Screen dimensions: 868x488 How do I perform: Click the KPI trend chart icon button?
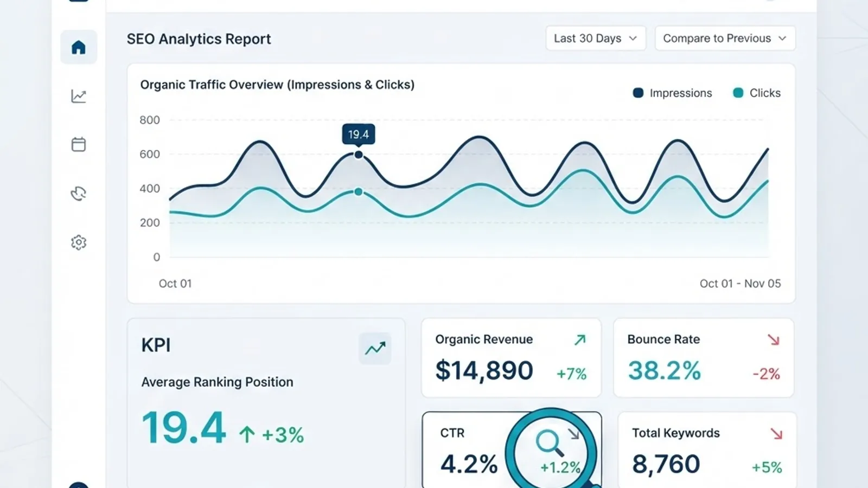pyautogui.click(x=375, y=348)
